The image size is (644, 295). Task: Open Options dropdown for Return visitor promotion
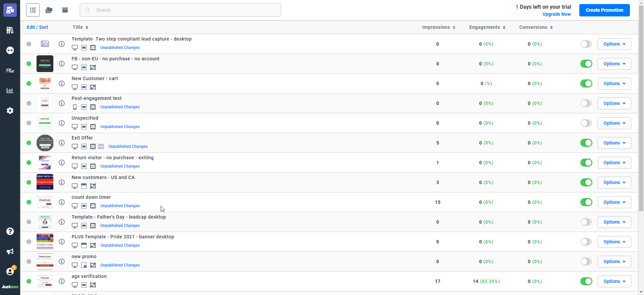[x=614, y=163]
